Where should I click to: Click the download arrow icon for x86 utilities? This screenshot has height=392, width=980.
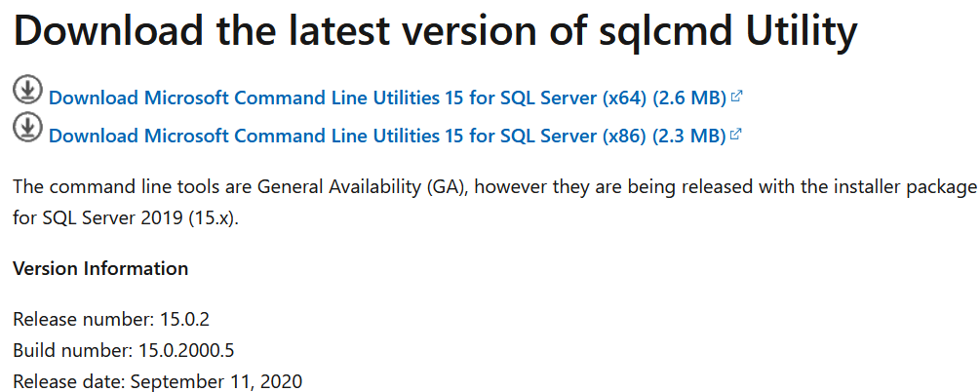27,127
